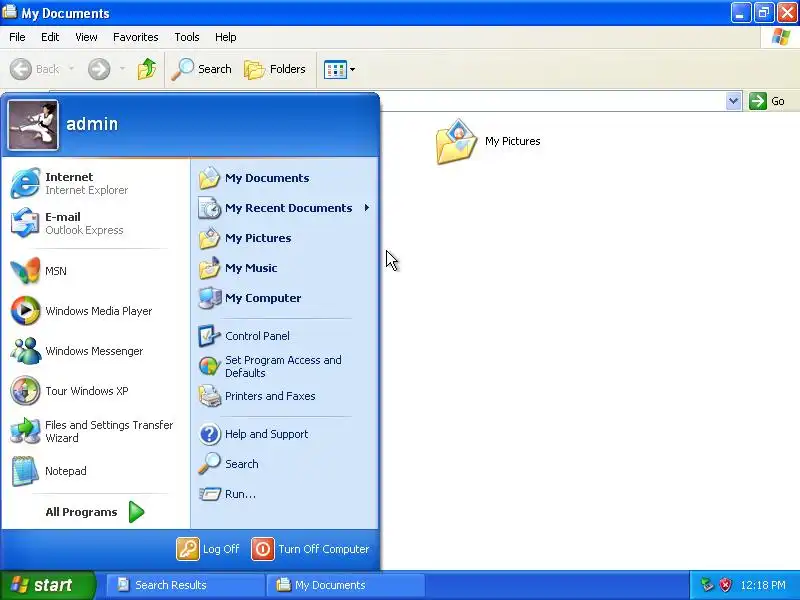Click the admin user picture
Viewport: 800px width, 600px height.
coord(33,125)
